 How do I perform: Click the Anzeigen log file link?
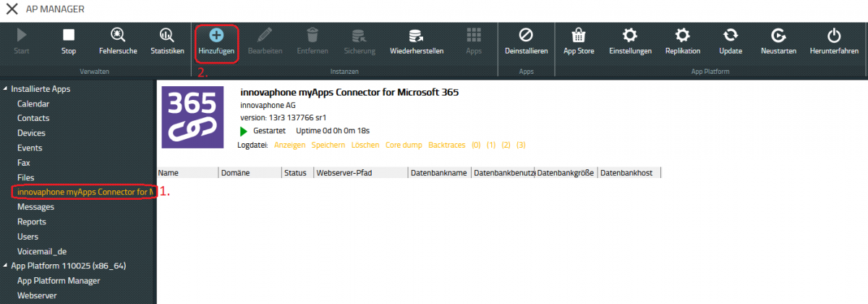tap(289, 145)
